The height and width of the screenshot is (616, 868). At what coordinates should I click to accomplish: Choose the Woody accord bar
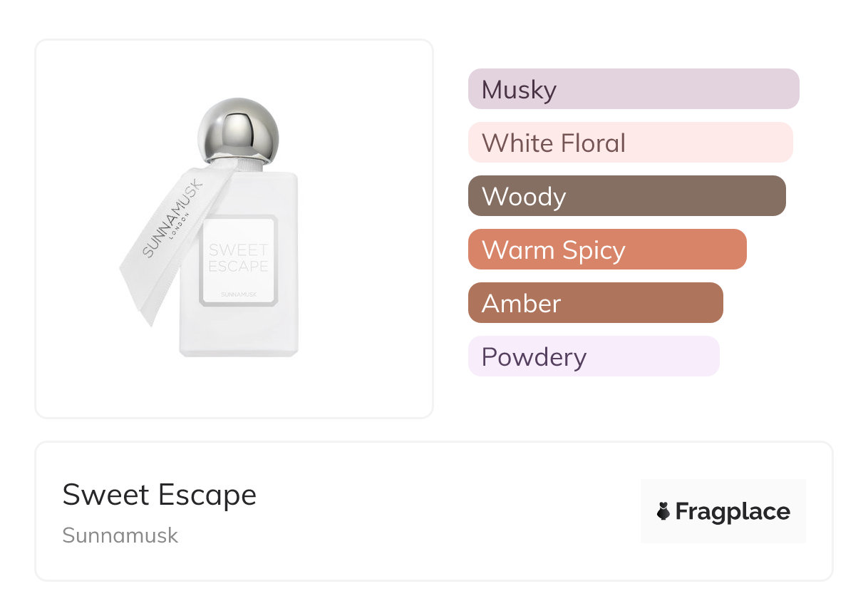(626, 196)
